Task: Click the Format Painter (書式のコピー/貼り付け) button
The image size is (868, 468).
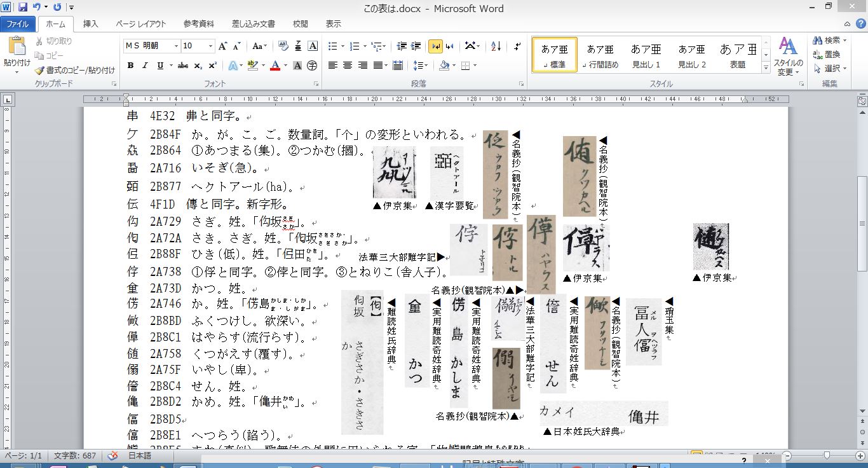Action: [75, 71]
